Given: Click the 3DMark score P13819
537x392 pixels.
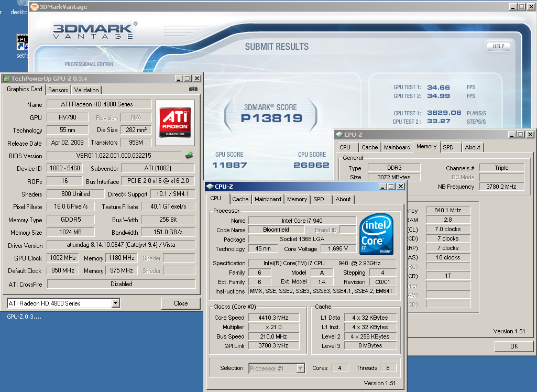Looking at the screenshot, I should pos(271,118).
